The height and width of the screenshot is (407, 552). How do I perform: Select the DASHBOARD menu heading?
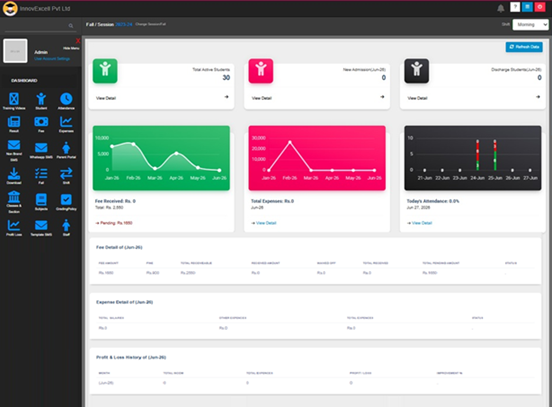click(24, 81)
